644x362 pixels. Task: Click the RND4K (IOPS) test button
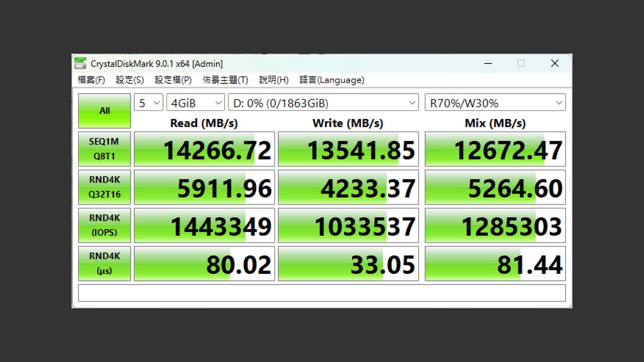[x=105, y=225]
